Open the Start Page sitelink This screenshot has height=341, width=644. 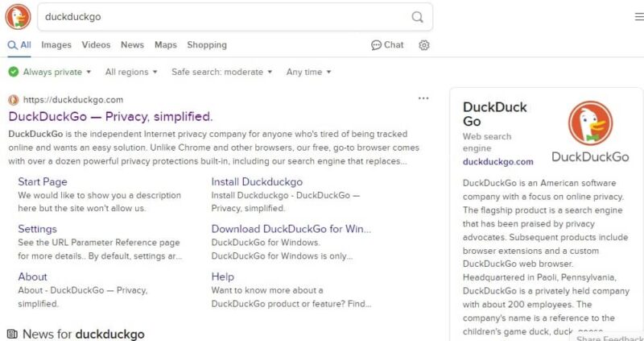[43, 182]
